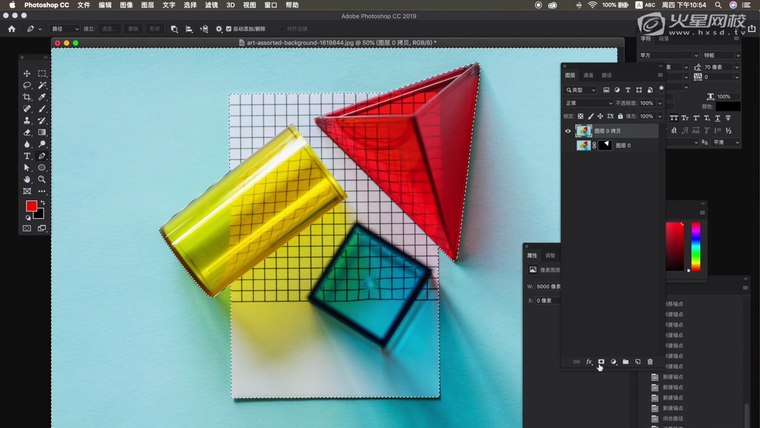Open the 滤镜 menu in the menu bar
The image size is (760, 428).
tap(211, 5)
